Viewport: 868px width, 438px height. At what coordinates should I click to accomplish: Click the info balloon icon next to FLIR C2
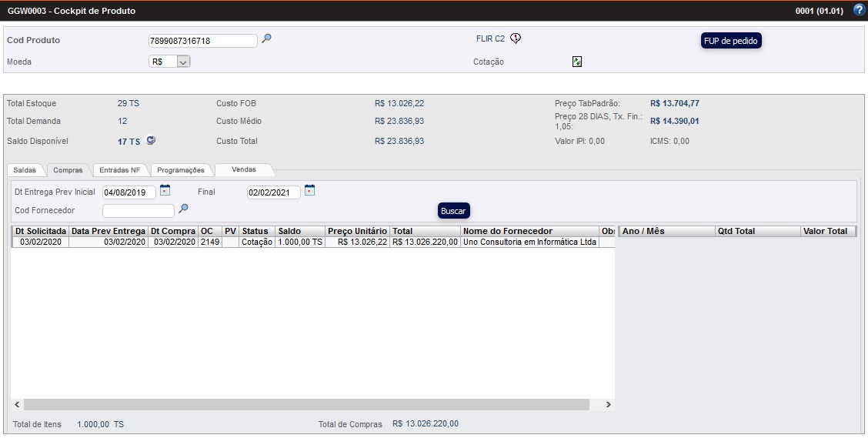pos(516,38)
